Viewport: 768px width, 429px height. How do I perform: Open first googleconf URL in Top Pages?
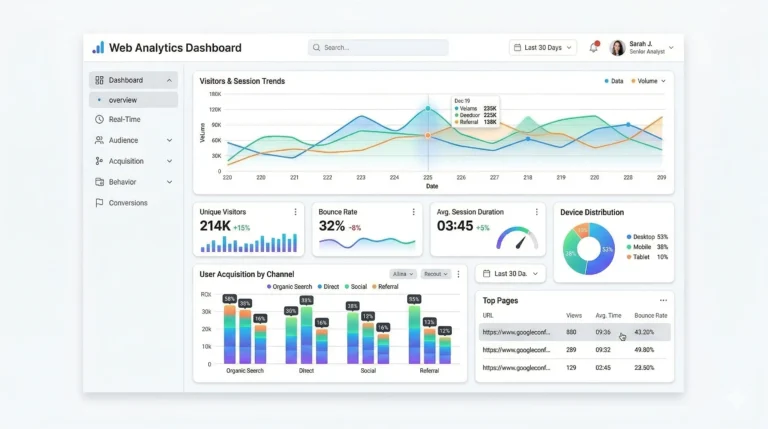516,332
